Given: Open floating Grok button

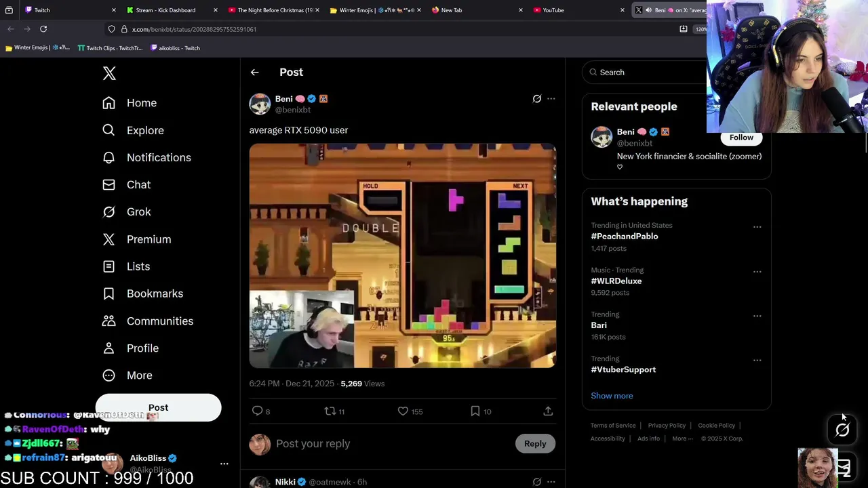Looking at the screenshot, I should click(842, 430).
